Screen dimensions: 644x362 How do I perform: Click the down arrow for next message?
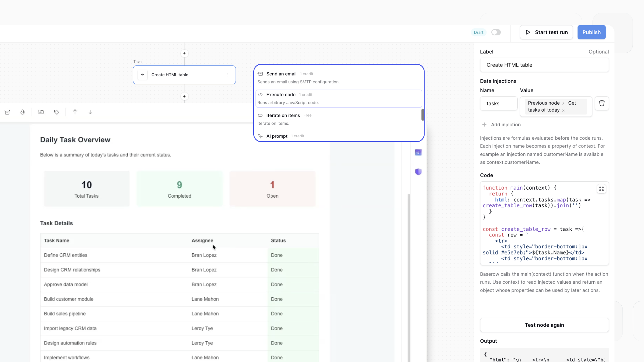coord(90,112)
